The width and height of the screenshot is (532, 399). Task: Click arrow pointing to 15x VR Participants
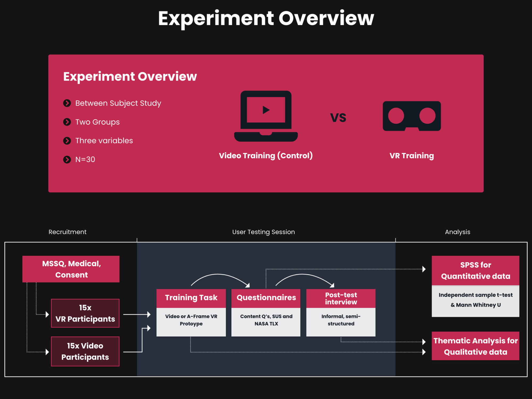(x=47, y=314)
